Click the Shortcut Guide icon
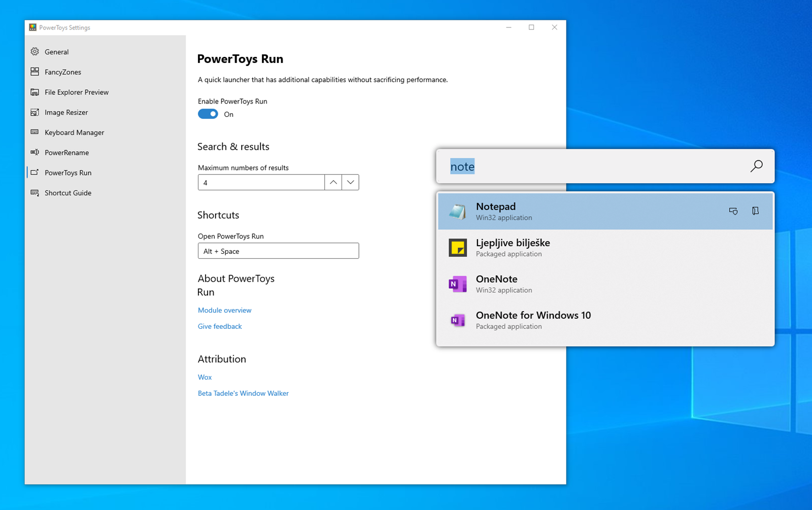This screenshot has height=510, width=812. [35, 193]
